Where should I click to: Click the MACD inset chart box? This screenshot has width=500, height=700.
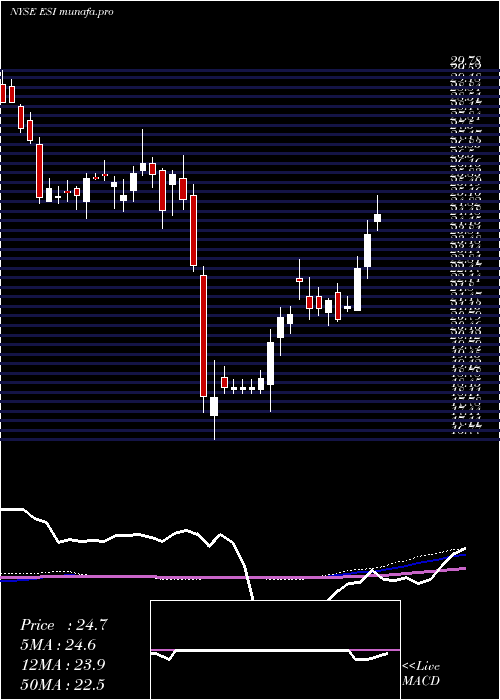(275, 650)
